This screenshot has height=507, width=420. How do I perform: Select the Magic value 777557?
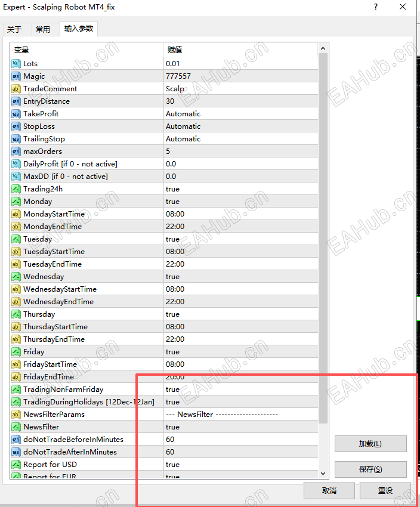coord(178,76)
